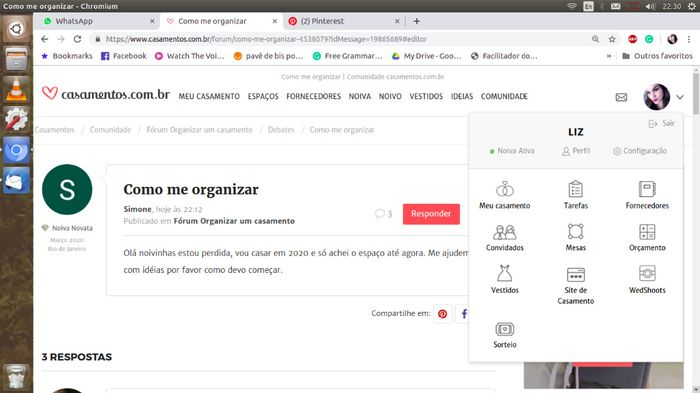This screenshot has height=393, width=700.
Task: Click Sair to log out
Action: coord(661,123)
